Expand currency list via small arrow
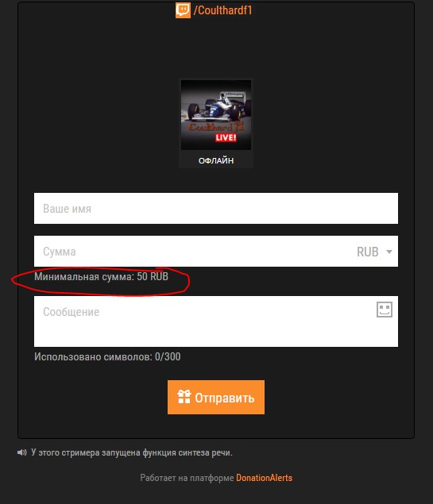 (x=389, y=252)
